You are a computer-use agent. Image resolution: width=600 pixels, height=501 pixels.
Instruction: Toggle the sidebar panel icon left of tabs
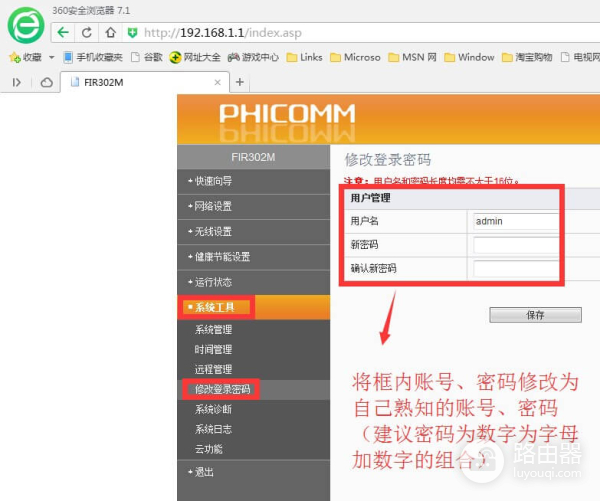[x=17, y=82]
